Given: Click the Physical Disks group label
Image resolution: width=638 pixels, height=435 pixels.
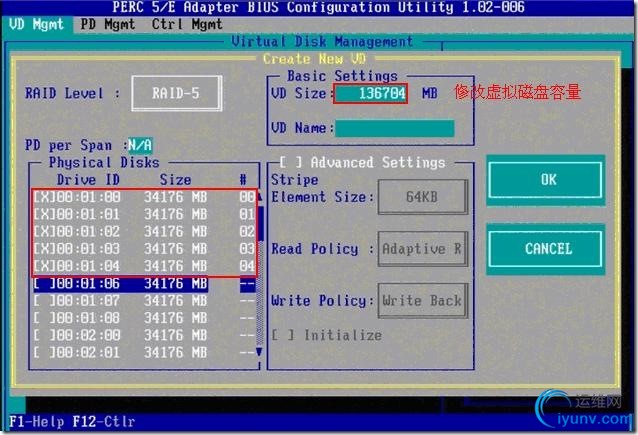Looking at the screenshot, I should coord(104,162).
